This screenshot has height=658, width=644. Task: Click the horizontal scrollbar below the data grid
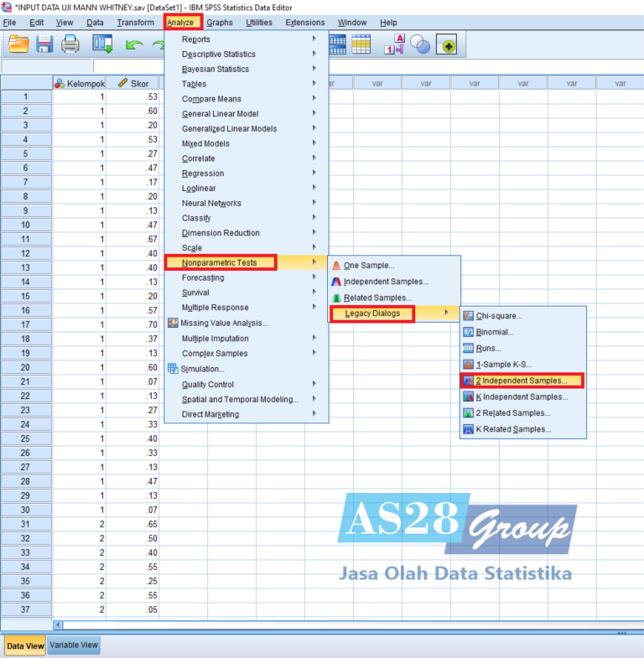(335, 624)
